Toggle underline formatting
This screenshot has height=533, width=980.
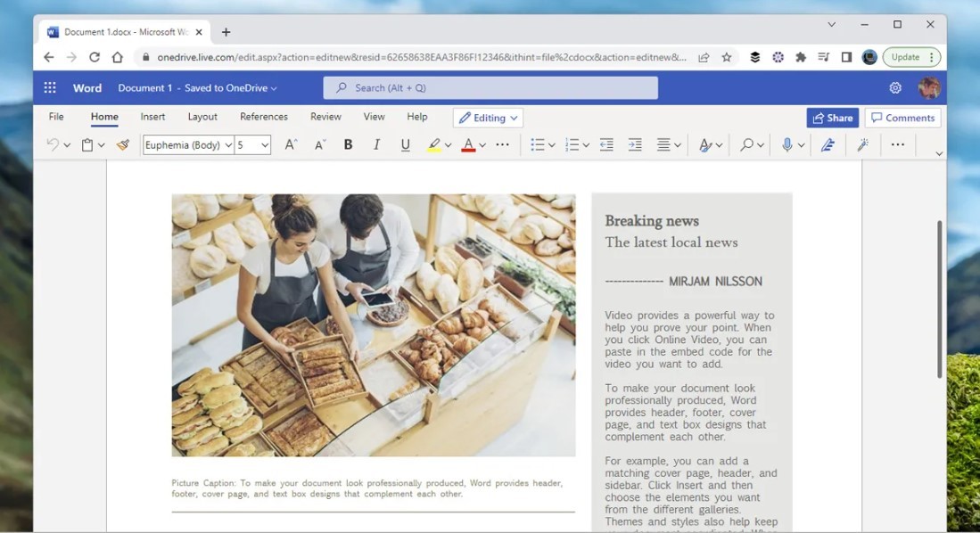tap(406, 145)
